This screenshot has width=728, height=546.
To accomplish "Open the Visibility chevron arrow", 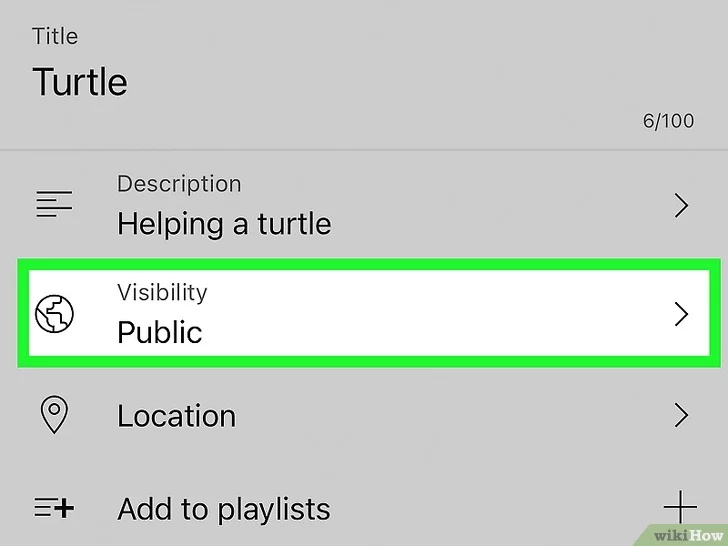I will tap(681, 314).
